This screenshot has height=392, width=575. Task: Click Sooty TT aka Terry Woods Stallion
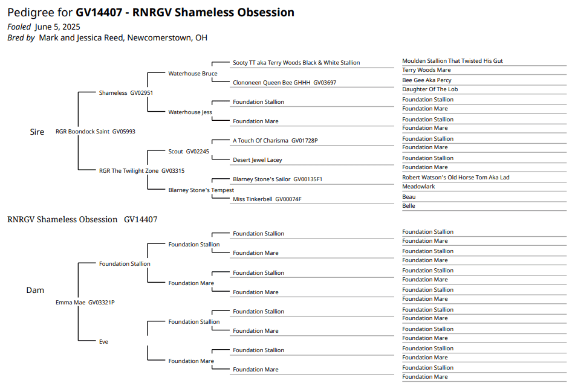point(296,63)
